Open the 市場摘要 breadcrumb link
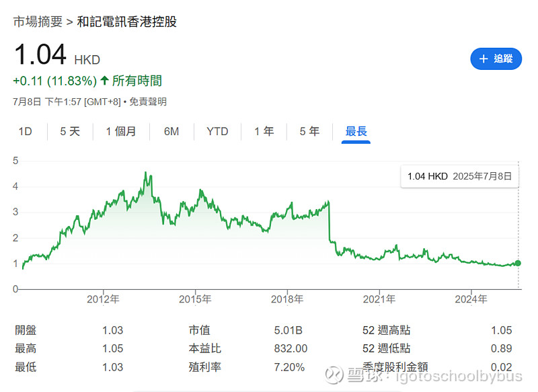 click(38, 22)
